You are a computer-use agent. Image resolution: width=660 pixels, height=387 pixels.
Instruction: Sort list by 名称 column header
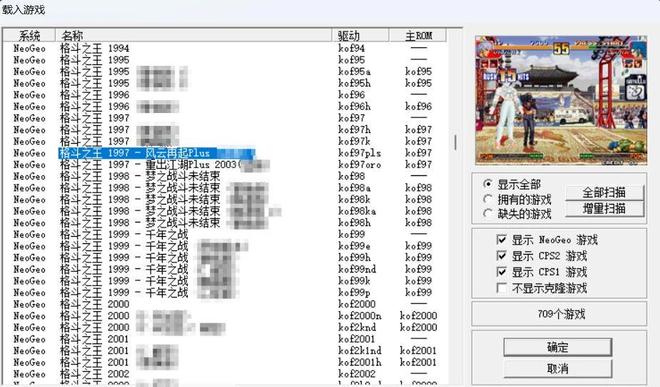tap(193, 35)
